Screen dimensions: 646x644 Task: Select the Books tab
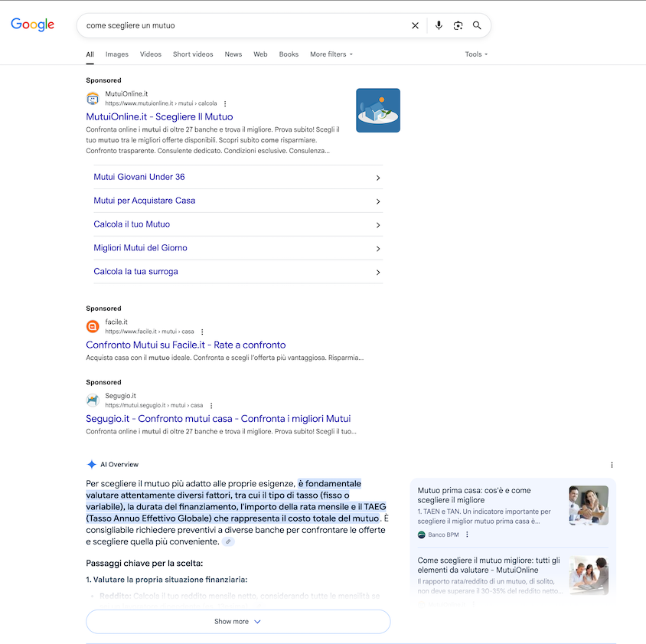coord(289,54)
